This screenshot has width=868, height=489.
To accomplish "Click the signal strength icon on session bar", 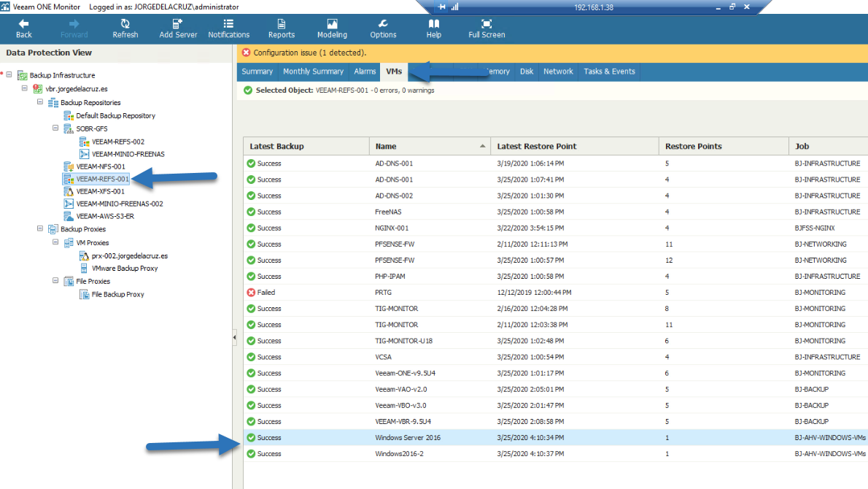I will (455, 7).
